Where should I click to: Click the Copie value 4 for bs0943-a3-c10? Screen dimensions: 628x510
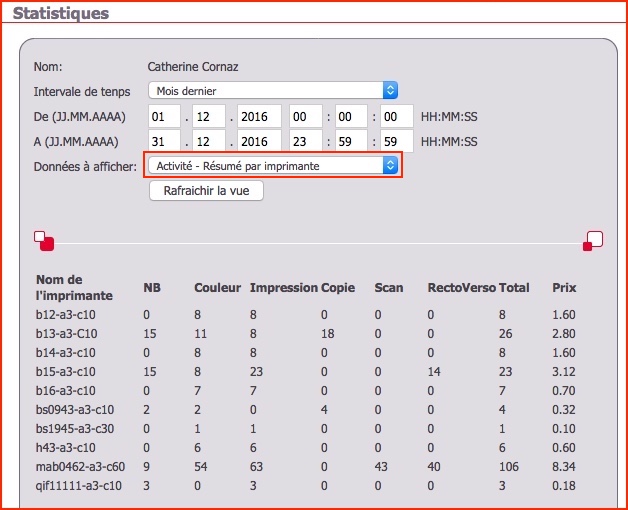[324, 409]
